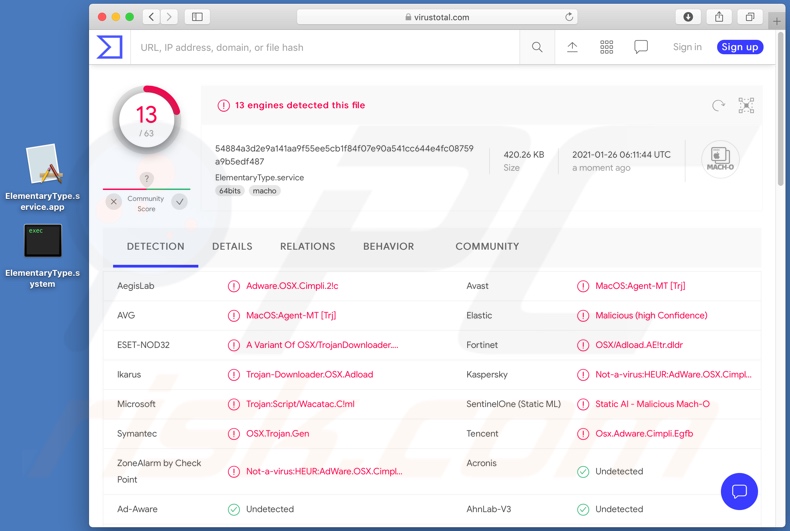The image size is (790, 531).
Task: Click the Kaspersky detection result
Action: (x=674, y=374)
